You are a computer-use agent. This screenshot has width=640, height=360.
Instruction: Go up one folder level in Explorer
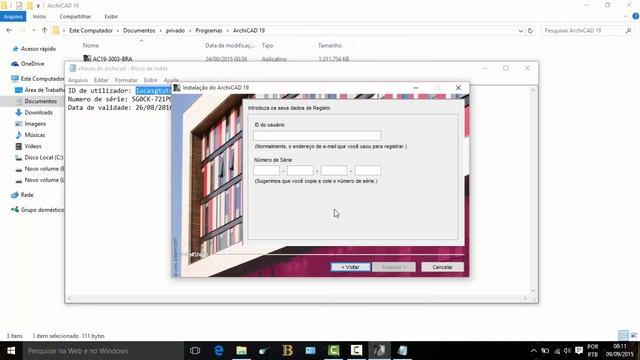pyautogui.click(x=44, y=31)
